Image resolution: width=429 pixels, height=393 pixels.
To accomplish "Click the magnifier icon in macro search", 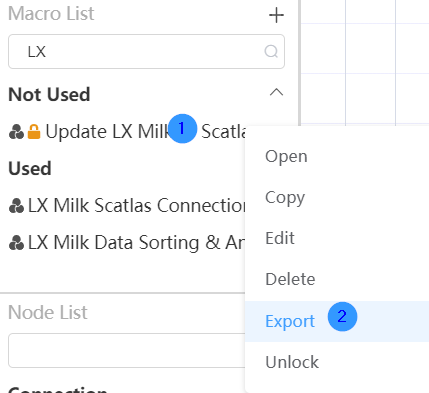I will point(271,51).
